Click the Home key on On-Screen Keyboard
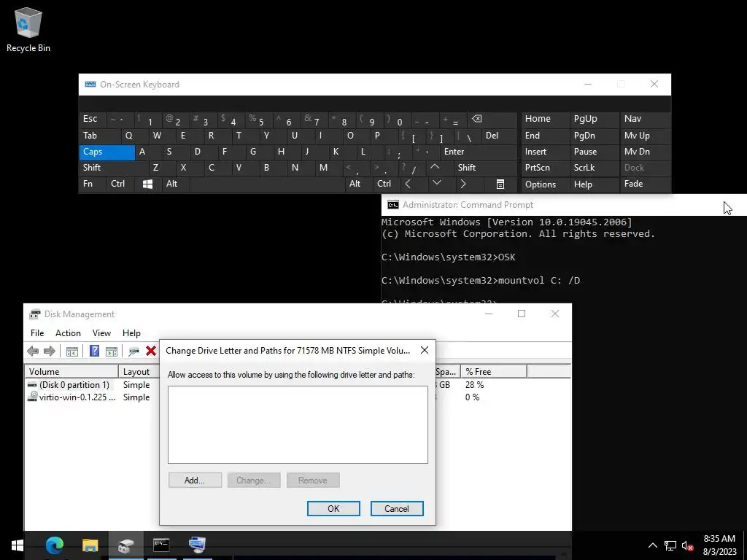The width and height of the screenshot is (747, 560). (x=544, y=119)
